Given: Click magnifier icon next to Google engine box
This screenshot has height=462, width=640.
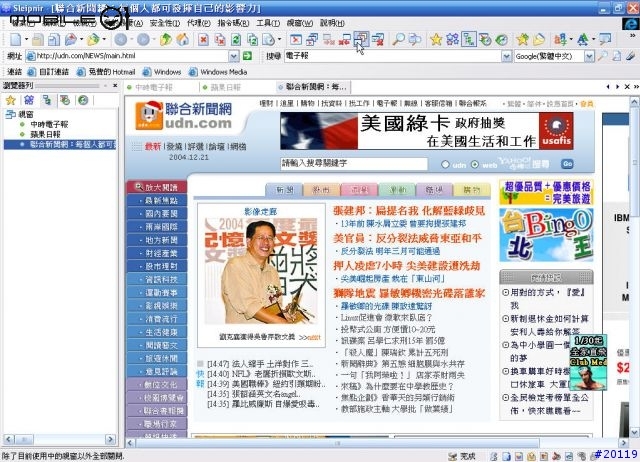Looking at the screenshot, I should (x=602, y=56).
